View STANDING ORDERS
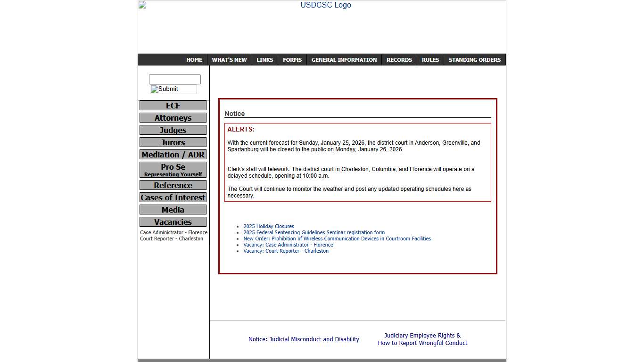The image size is (644, 362). (474, 59)
